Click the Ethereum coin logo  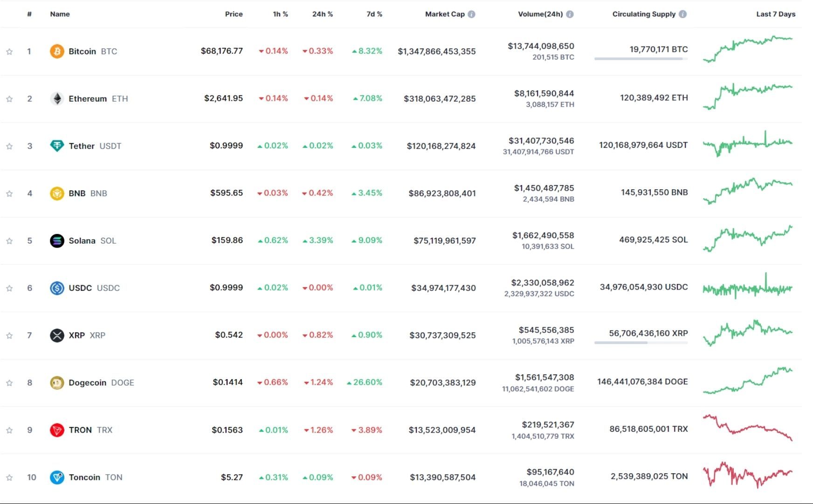point(56,98)
